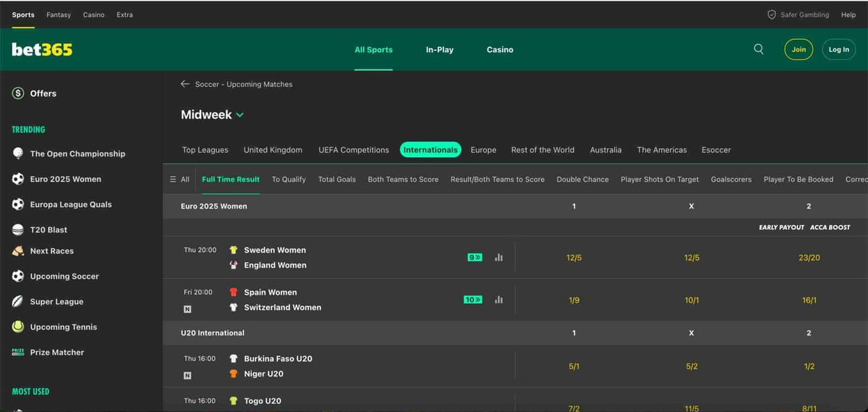Switch market to Player Shots On Target
Viewport: 868px width, 412px height.
coord(660,180)
